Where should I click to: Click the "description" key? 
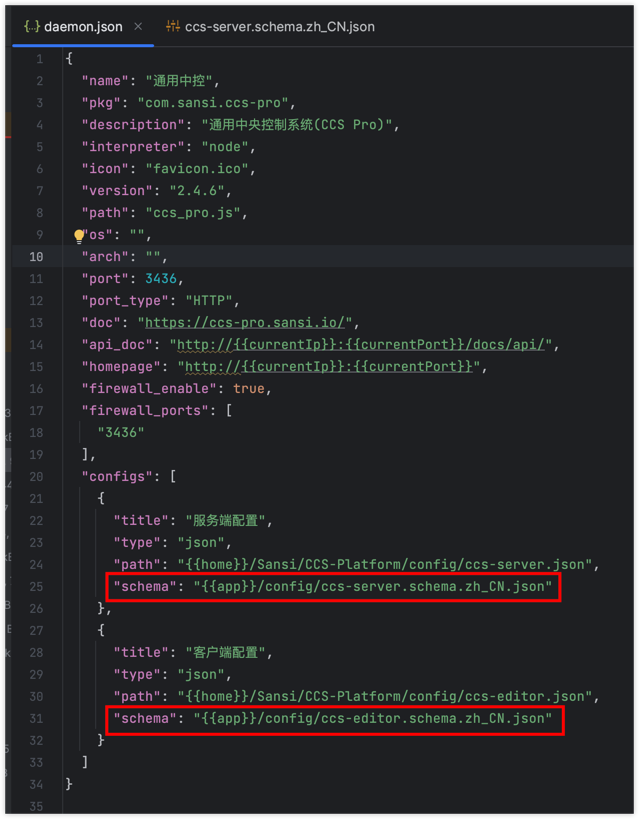click(x=133, y=125)
